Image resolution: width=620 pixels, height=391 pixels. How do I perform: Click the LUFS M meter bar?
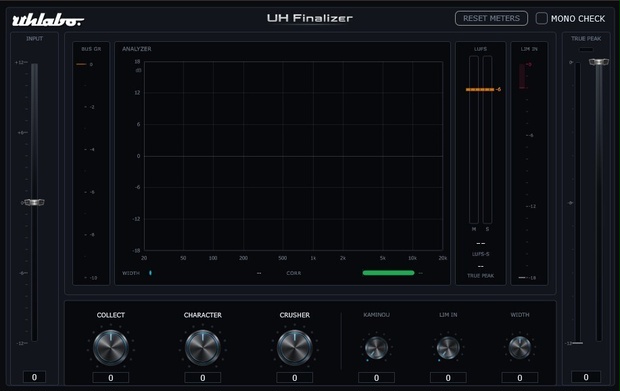tap(474, 140)
